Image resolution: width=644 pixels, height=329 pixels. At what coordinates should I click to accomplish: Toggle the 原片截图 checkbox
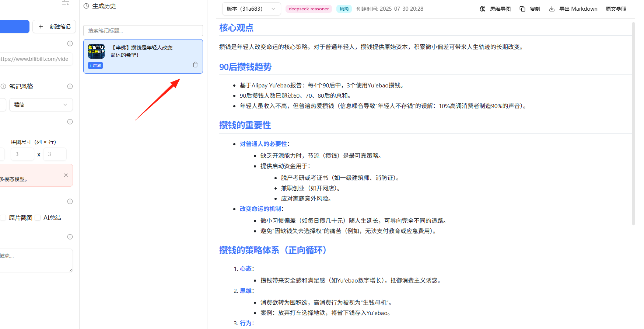3,218
